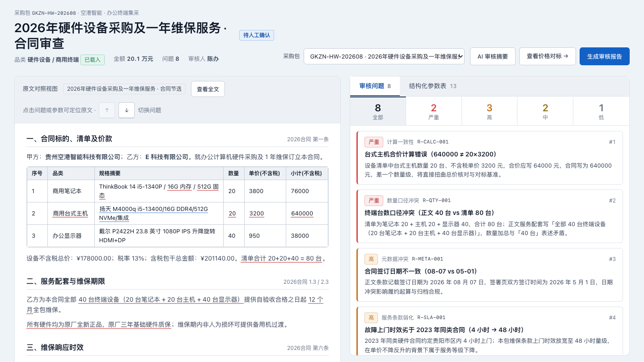This screenshot has height=362, width=644.
Task: Open the AI 审核摘要 summary
Action: [493, 56]
